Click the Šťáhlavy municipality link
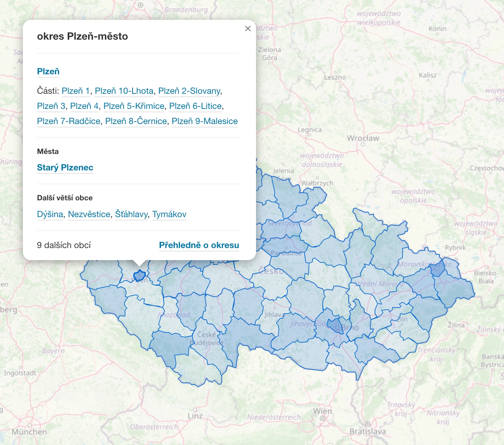504x445 pixels. point(131,214)
